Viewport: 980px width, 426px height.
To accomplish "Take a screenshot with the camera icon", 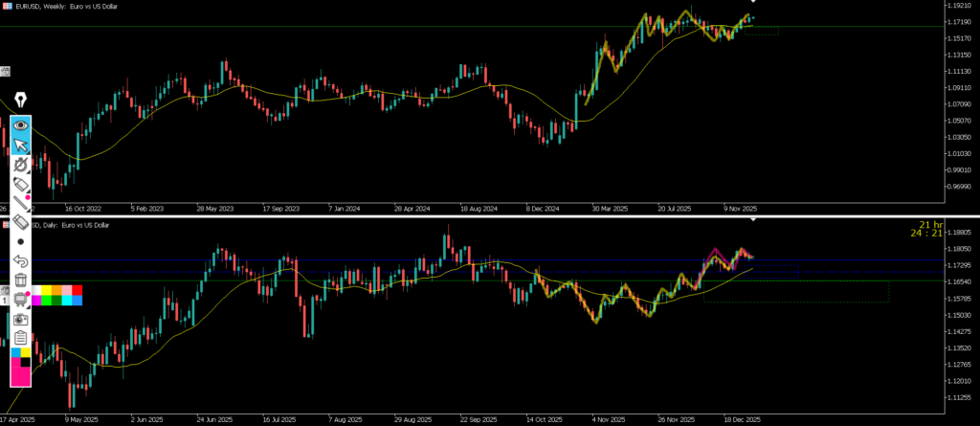I will pos(20,318).
